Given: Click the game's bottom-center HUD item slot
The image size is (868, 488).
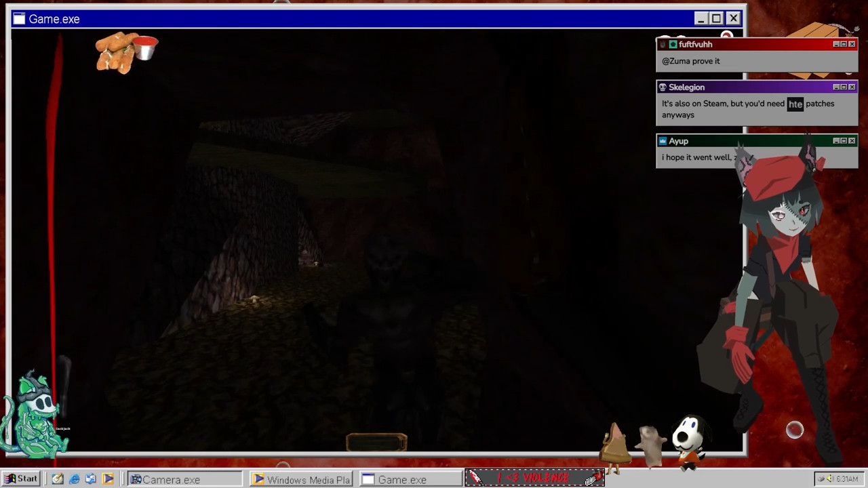Looking at the screenshot, I should pyautogui.click(x=376, y=443).
